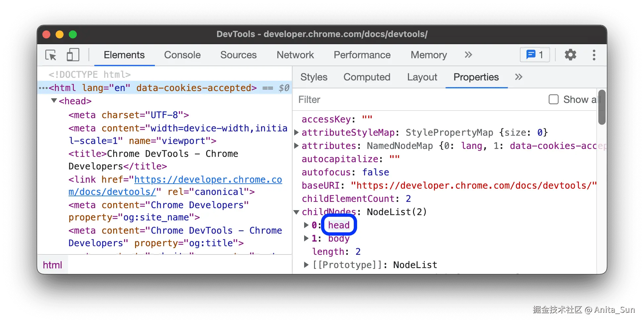Viewport: 644px width, 323px height.
Task: Open more DevTools tabs chevron
Action: (x=468, y=55)
